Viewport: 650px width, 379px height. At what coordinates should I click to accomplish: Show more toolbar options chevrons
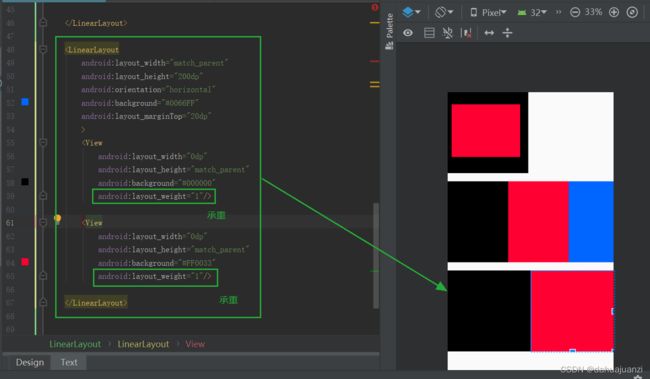click(x=558, y=12)
